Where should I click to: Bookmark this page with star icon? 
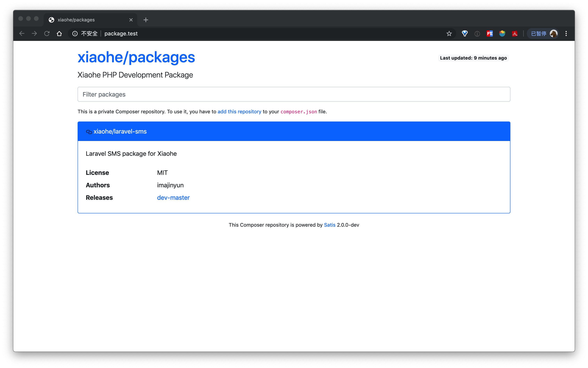[449, 33]
